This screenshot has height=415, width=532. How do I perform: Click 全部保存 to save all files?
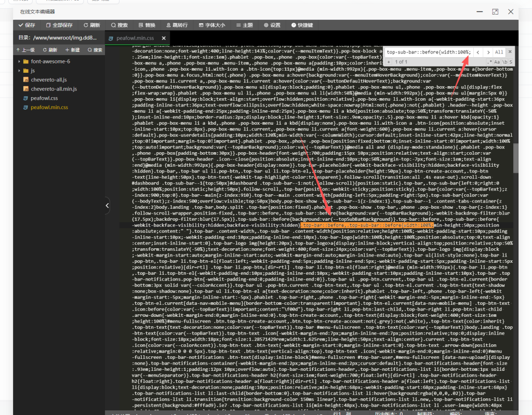[59, 25]
